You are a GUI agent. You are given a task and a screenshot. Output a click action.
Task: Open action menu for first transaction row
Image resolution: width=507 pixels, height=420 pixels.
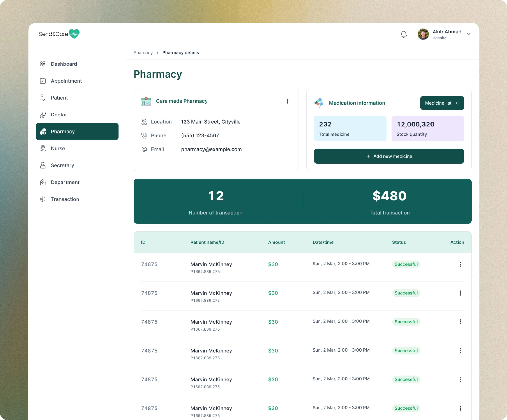(460, 264)
